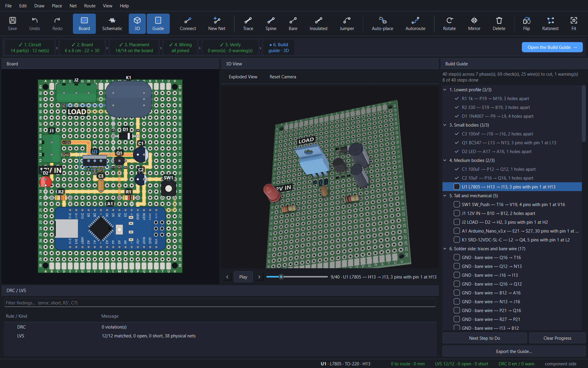Open the Build Guide button

coord(552,47)
